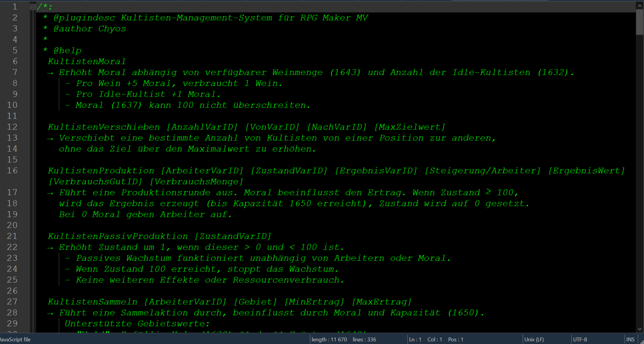
Task: Click the "@help" tag
Action: [67, 51]
